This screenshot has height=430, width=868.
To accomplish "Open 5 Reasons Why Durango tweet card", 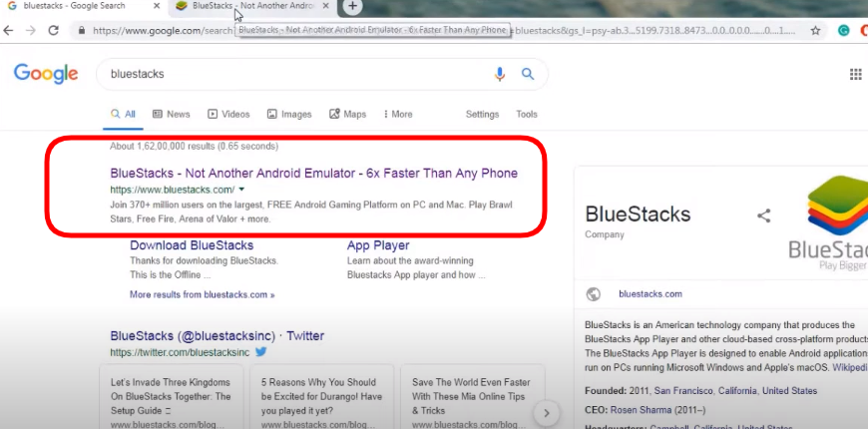I will click(x=321, y=396).
